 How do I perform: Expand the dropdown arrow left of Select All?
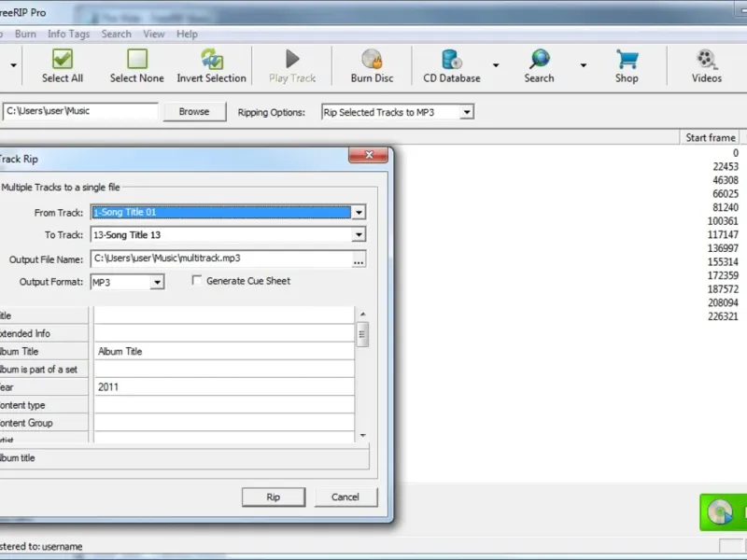[13, 65]
